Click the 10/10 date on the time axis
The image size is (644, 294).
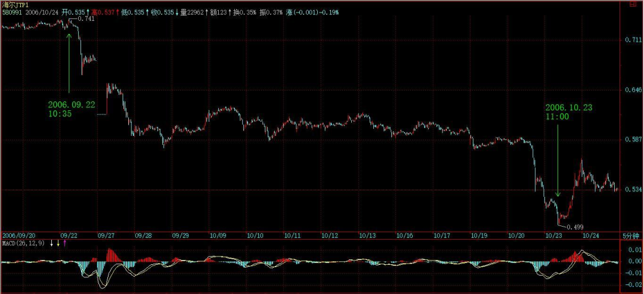click(255, 236)
